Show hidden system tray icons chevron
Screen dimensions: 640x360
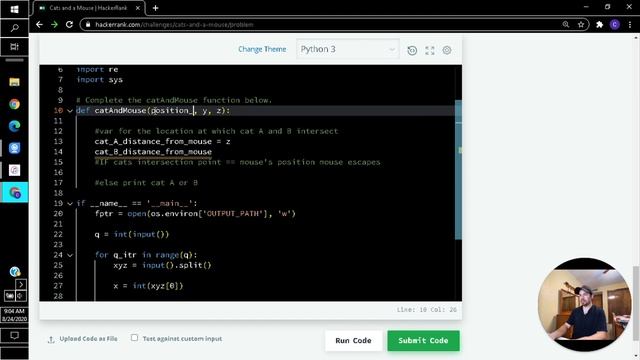21,284
